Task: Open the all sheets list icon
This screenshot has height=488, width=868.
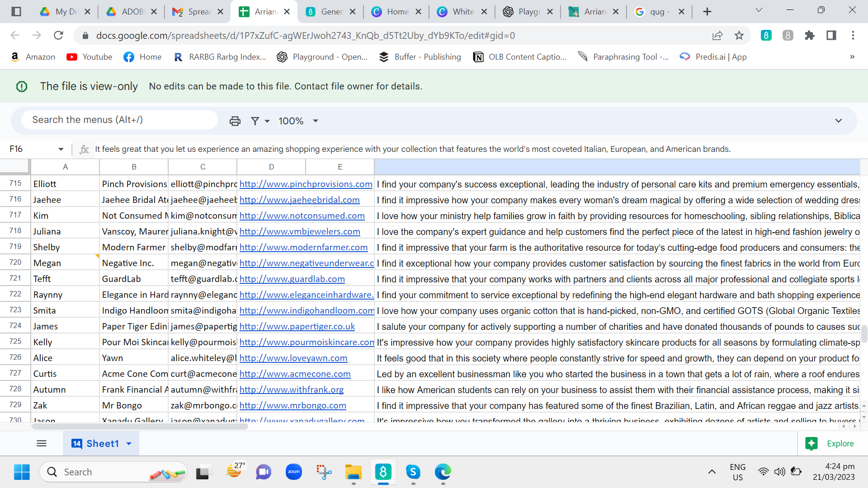Action: [x=42, y=444]
